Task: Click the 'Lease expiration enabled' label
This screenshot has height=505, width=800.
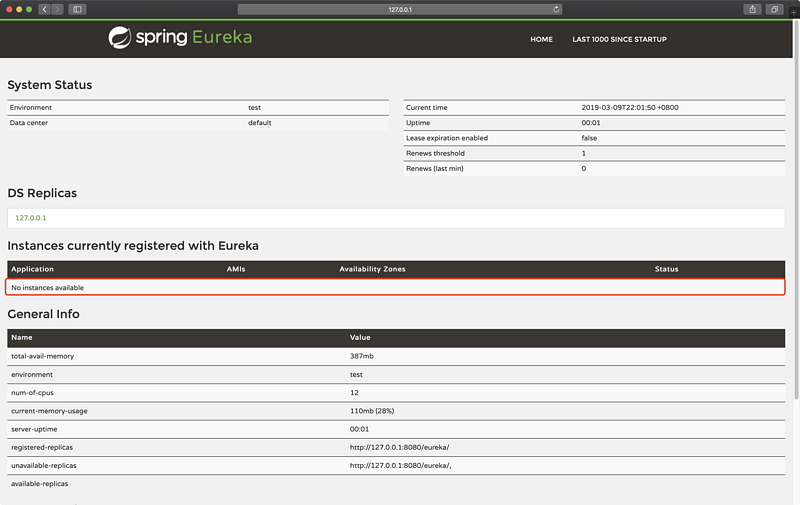Action: coord(447,138)
